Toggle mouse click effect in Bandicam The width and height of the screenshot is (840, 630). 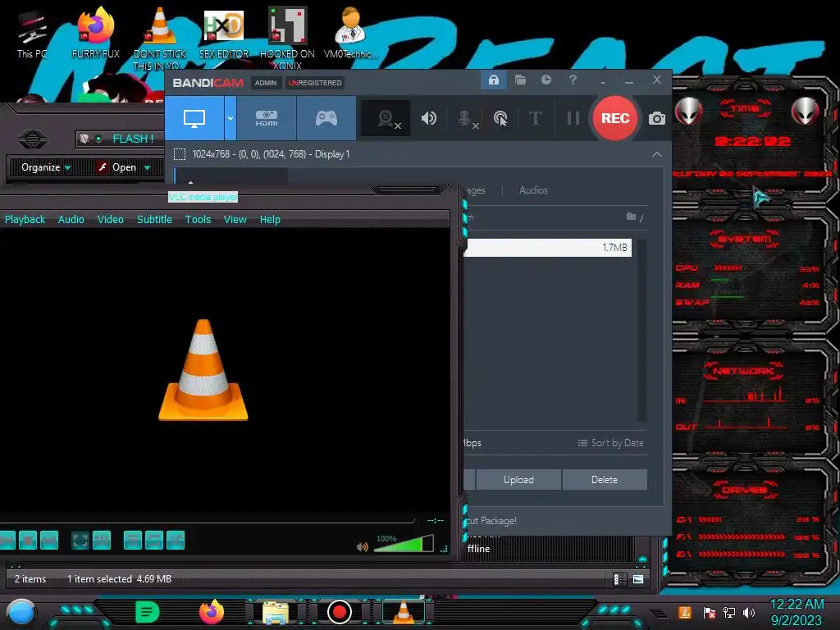500,118
